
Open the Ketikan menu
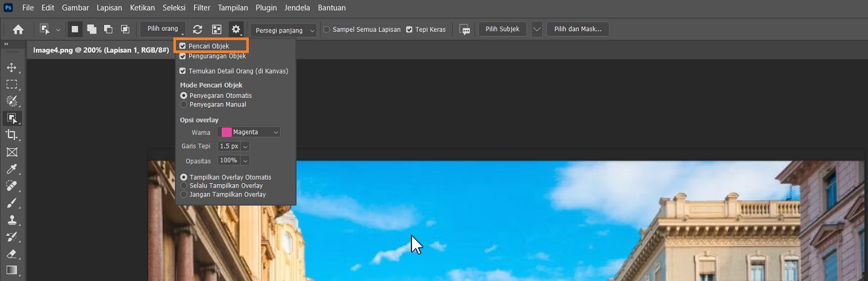click(144, 8)
